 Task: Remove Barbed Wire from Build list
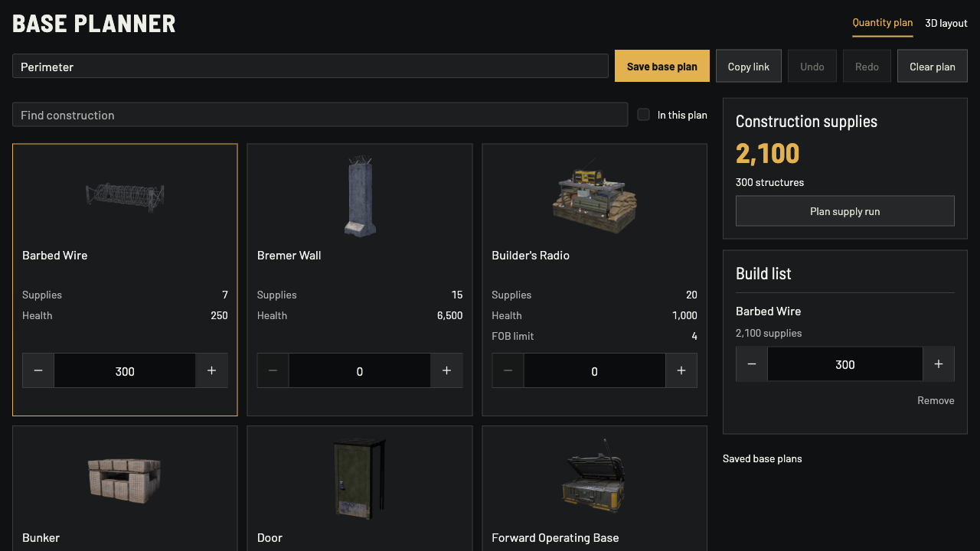point(936,400)
